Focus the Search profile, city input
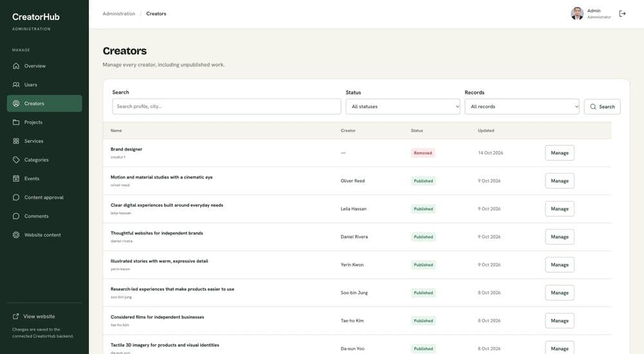 pos(226,106)
